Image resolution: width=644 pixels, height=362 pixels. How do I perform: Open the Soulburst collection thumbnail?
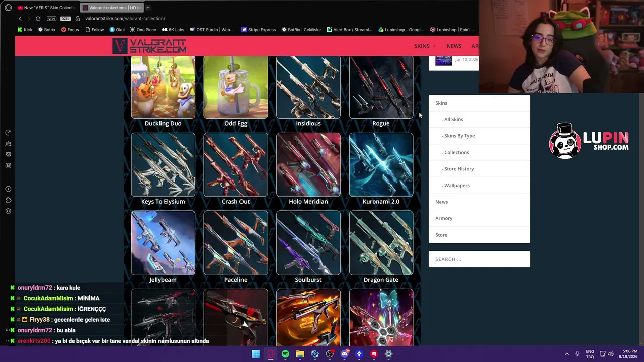click(308, 242)
